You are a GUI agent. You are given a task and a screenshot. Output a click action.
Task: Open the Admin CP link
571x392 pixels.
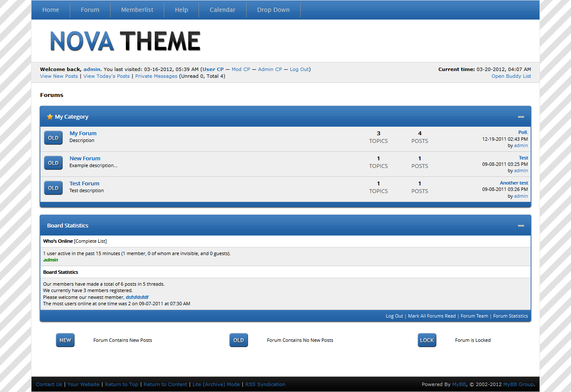pos(270,69)
